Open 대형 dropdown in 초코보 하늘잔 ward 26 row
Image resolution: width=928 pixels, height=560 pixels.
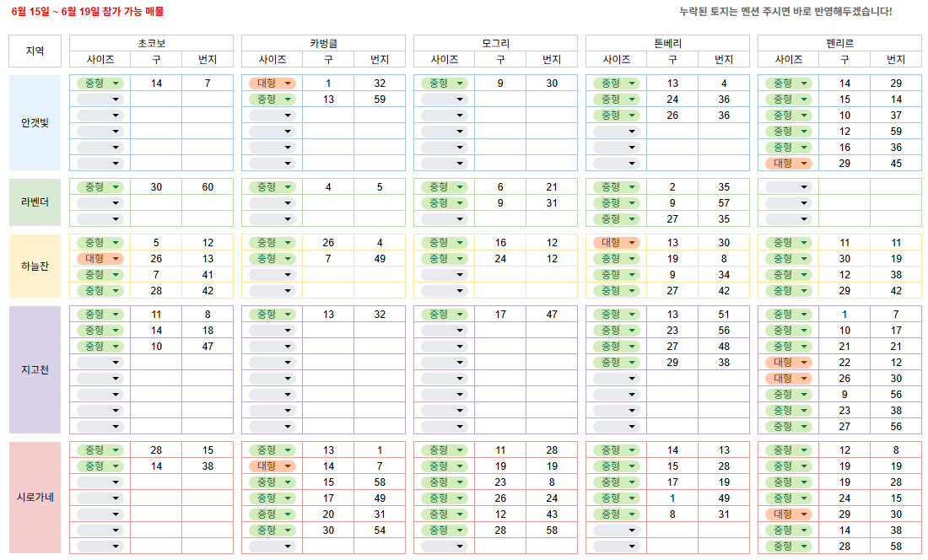100,258
